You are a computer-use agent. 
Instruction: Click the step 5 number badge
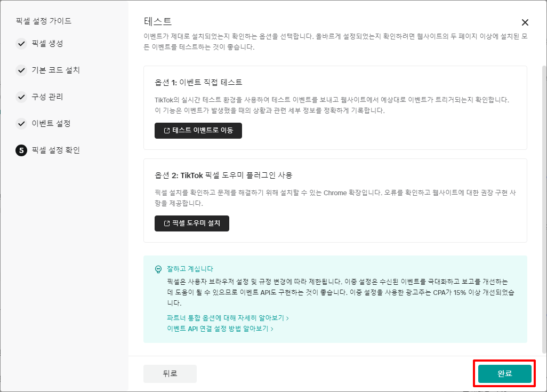pos(21,150)
